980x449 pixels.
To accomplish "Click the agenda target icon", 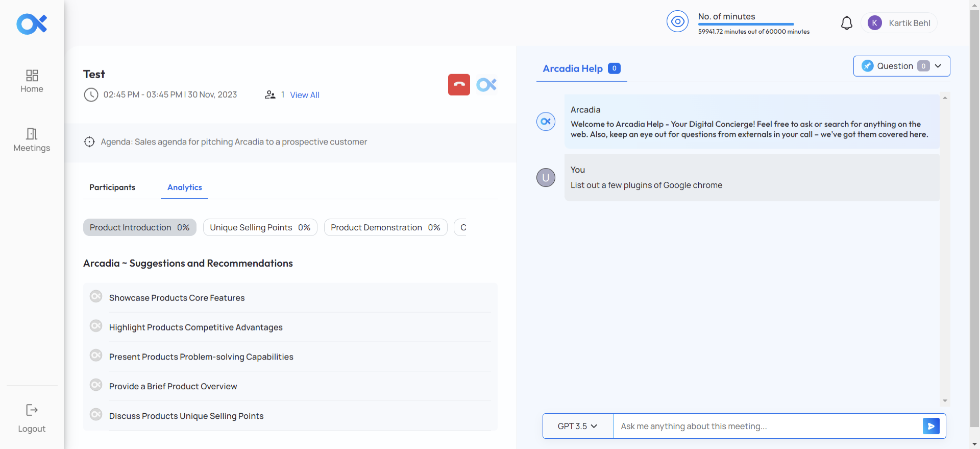I will [89, 142].
